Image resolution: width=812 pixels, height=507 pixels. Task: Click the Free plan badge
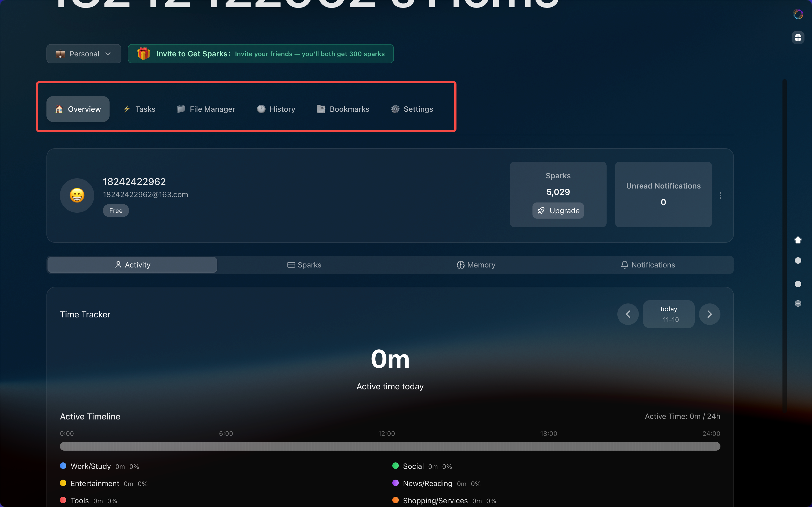[x=116, y=211]
